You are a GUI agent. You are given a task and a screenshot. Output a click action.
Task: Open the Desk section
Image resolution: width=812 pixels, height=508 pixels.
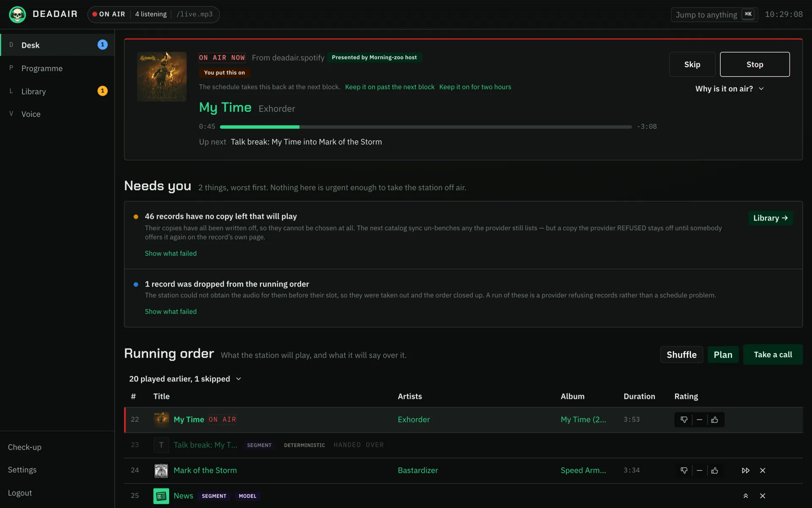point(58,45)
